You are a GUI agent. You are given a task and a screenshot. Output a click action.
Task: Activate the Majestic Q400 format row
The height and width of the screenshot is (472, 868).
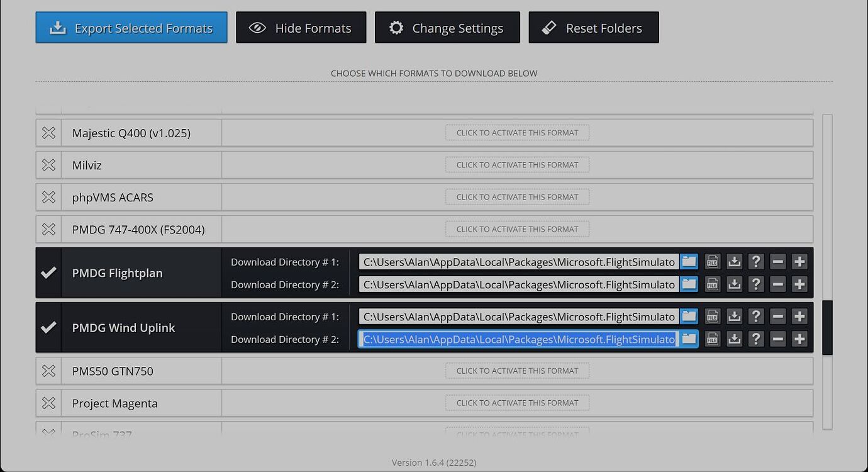point(517,133)
